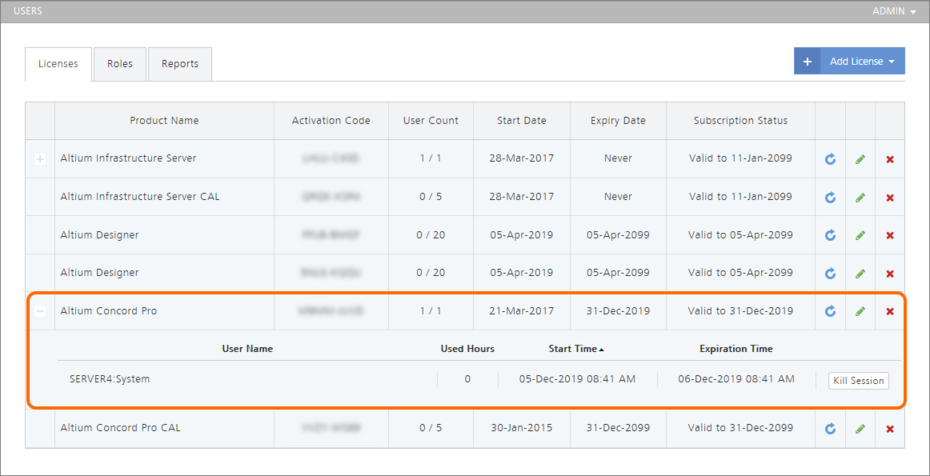Click the Used Hours column header

click(x=467, y=349)
